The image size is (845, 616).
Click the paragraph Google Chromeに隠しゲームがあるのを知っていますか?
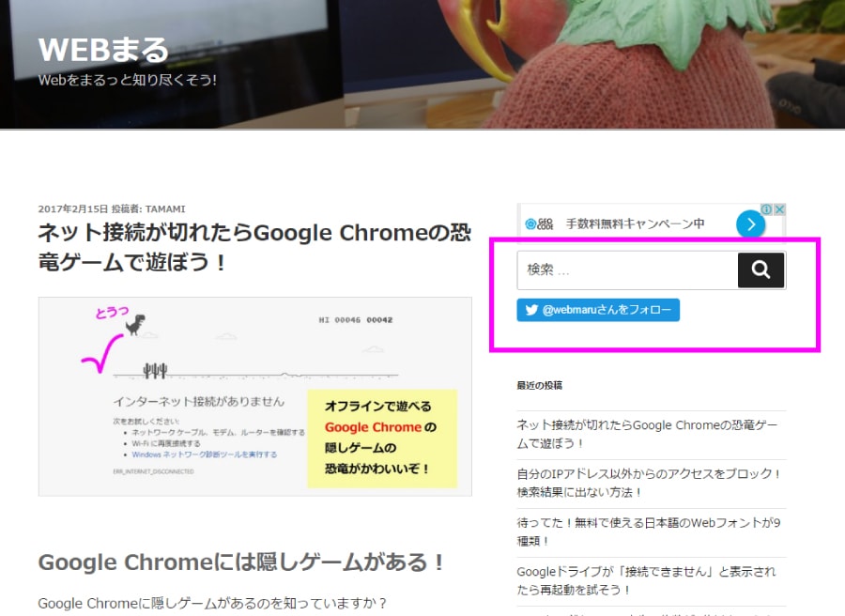[x=212, y=603]
